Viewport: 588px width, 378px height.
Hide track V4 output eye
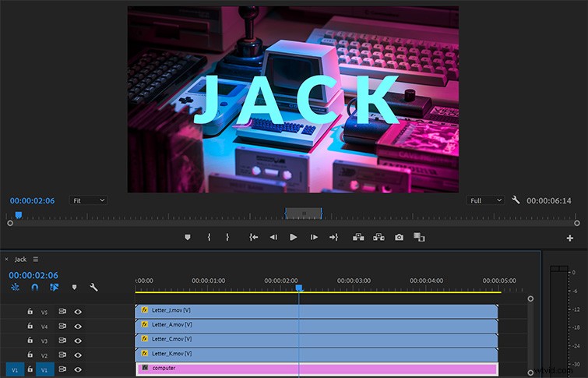(78, 327)
